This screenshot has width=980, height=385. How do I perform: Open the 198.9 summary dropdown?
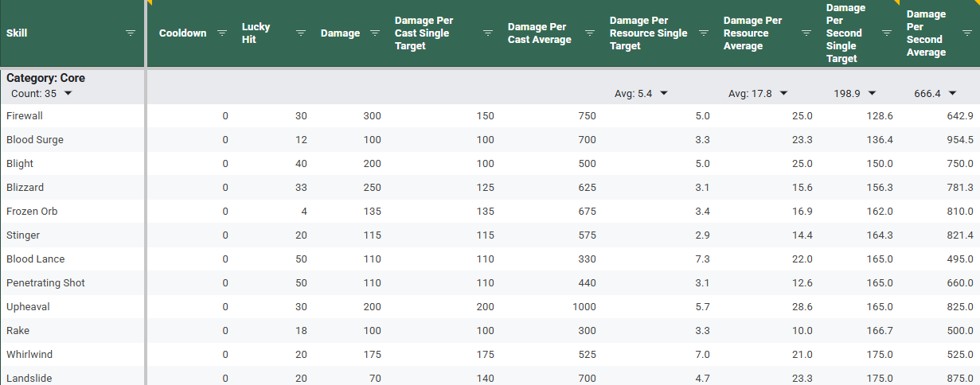872,94
